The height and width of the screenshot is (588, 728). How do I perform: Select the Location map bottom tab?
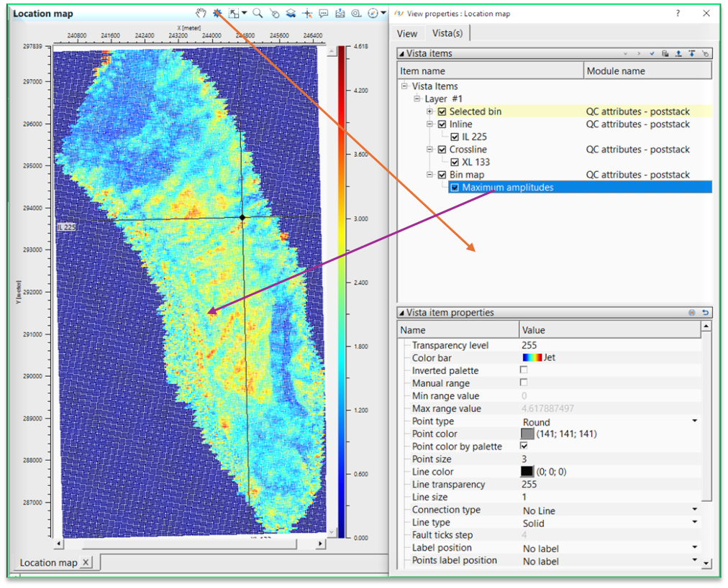point(48,562)
